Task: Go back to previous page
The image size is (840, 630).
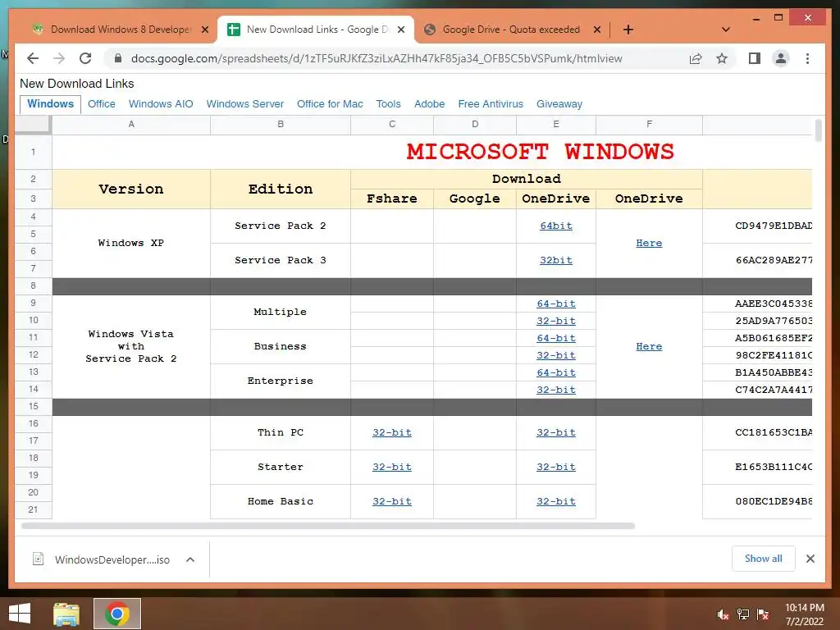Action: click(x=33, y=58)
